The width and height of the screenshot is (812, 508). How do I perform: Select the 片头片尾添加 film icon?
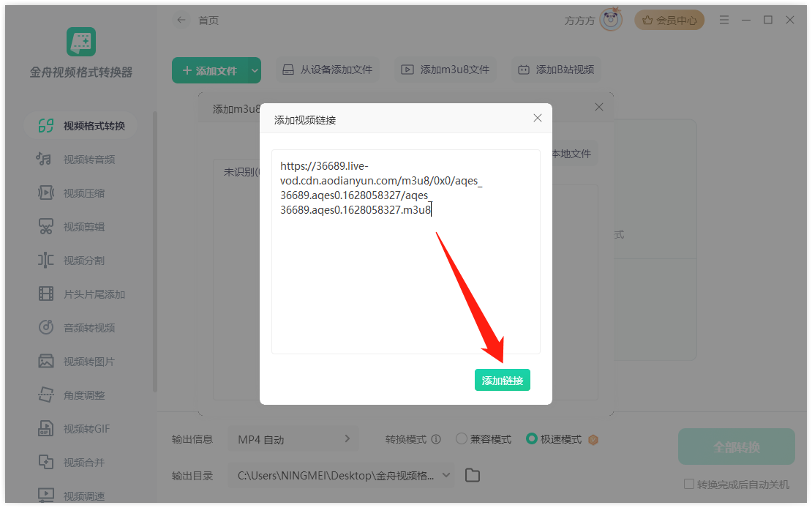tap(45, 294)
